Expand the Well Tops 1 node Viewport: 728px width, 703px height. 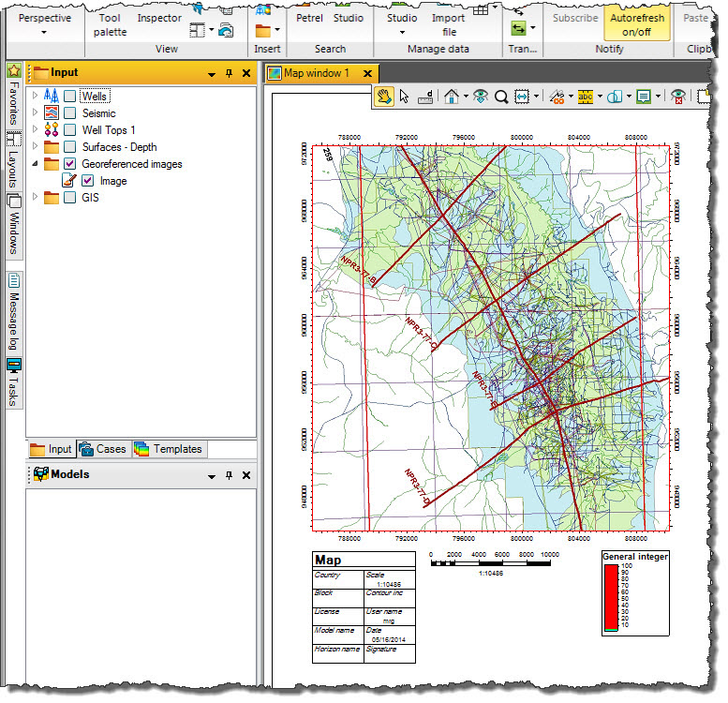(x=36, y=130)
